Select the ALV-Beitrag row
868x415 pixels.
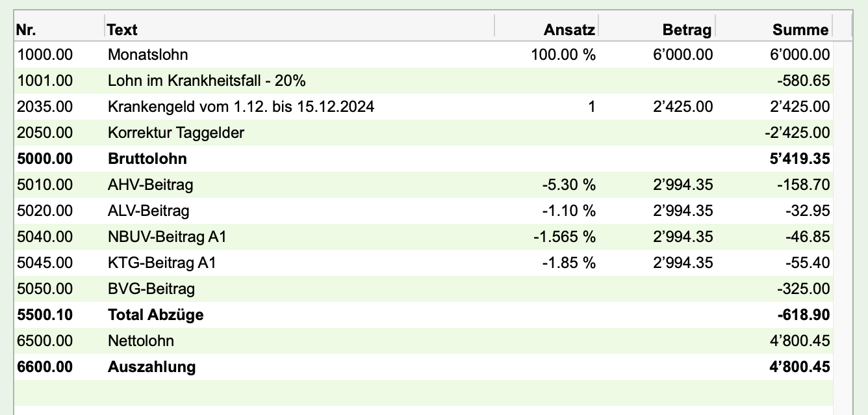click(x=424, y=211)
